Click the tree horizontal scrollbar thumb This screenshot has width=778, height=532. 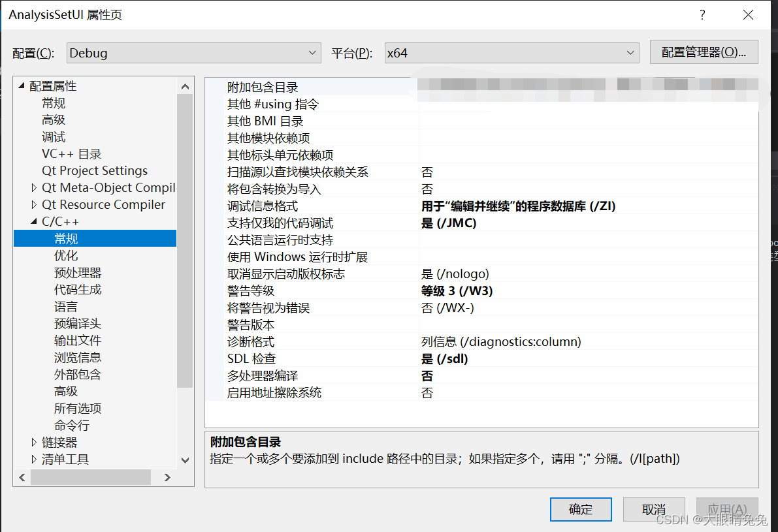(x=91, y=477)
